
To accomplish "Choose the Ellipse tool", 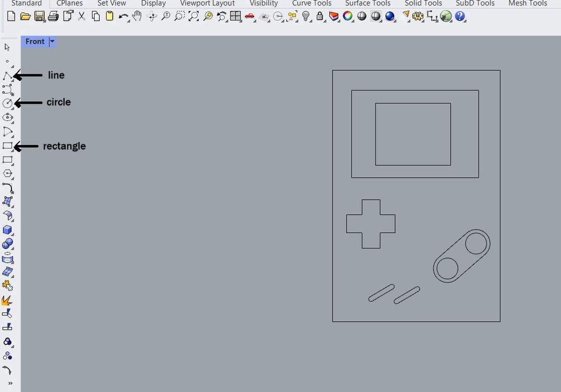I will click(7, 117).
